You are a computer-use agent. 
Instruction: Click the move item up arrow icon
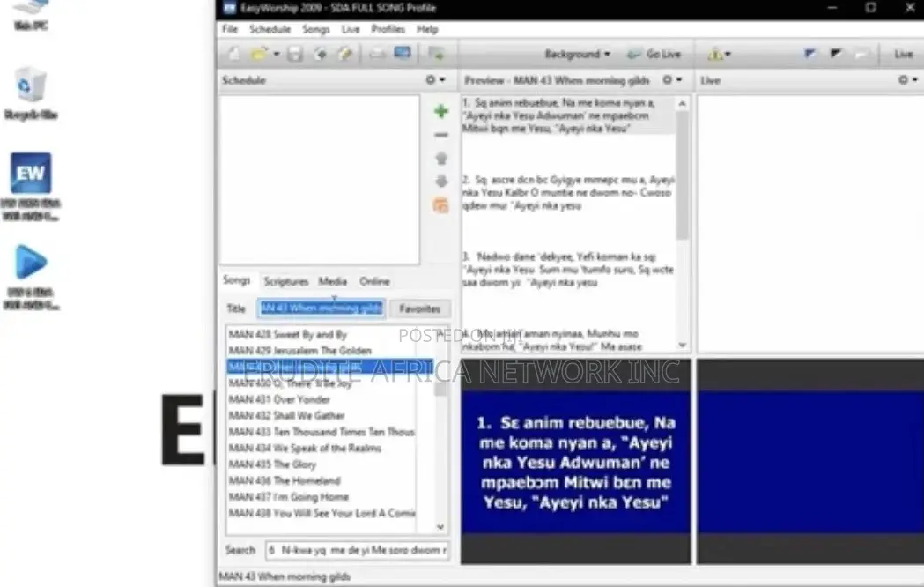point(440,158)
